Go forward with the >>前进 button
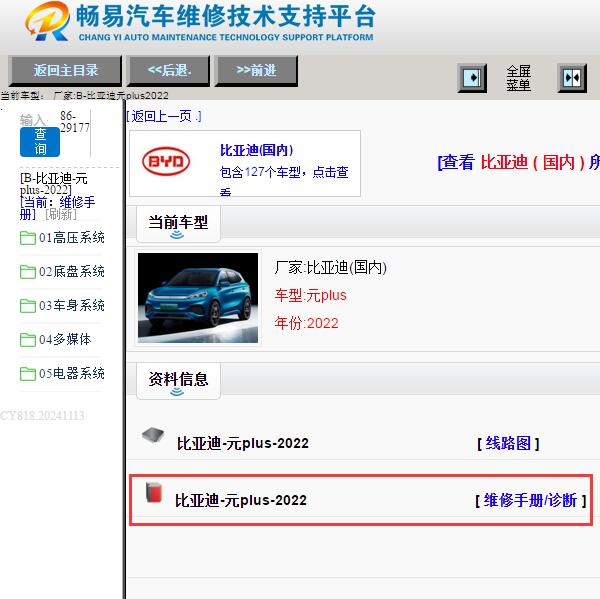The image size is (600, 599). point(256,70)
